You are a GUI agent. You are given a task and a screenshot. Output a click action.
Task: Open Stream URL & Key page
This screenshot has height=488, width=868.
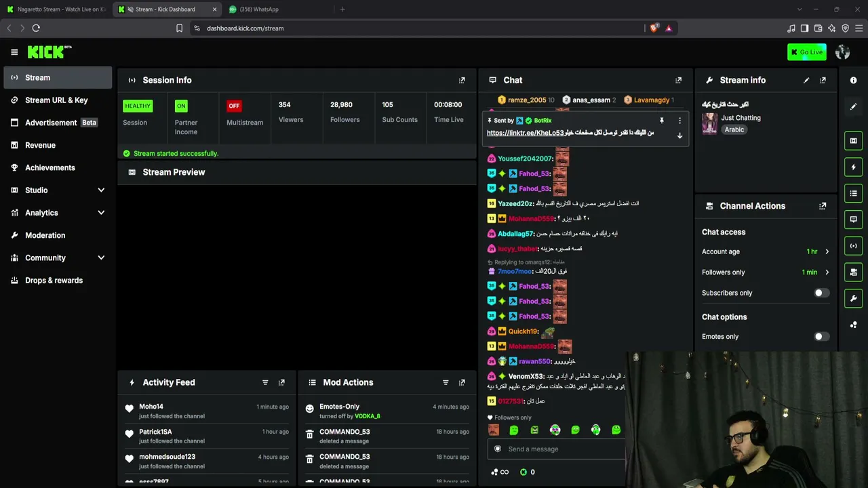pyautogui.click(x=58, y=100)
